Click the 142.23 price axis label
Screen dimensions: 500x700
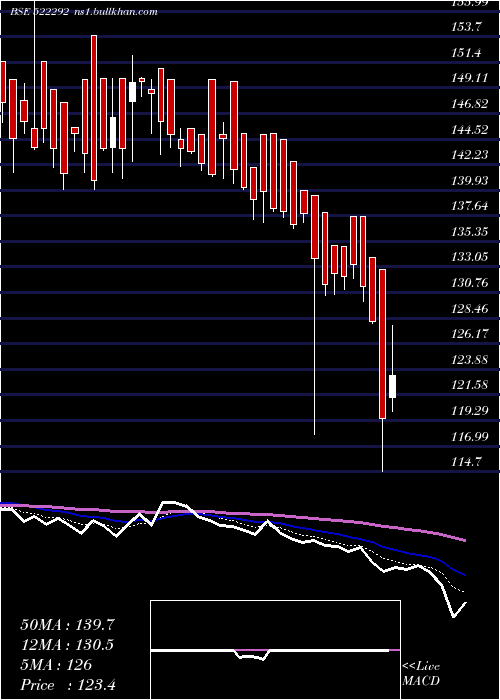coord(469,155)
